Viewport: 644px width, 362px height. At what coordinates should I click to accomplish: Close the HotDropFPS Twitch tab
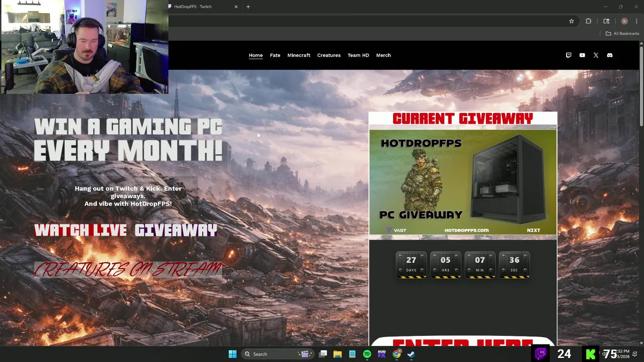click(236, 7)
